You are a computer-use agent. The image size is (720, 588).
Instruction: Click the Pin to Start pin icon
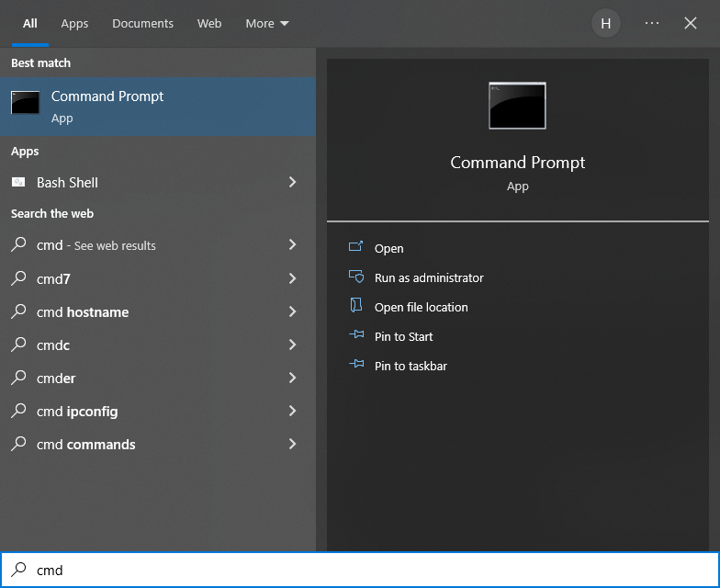356,336
